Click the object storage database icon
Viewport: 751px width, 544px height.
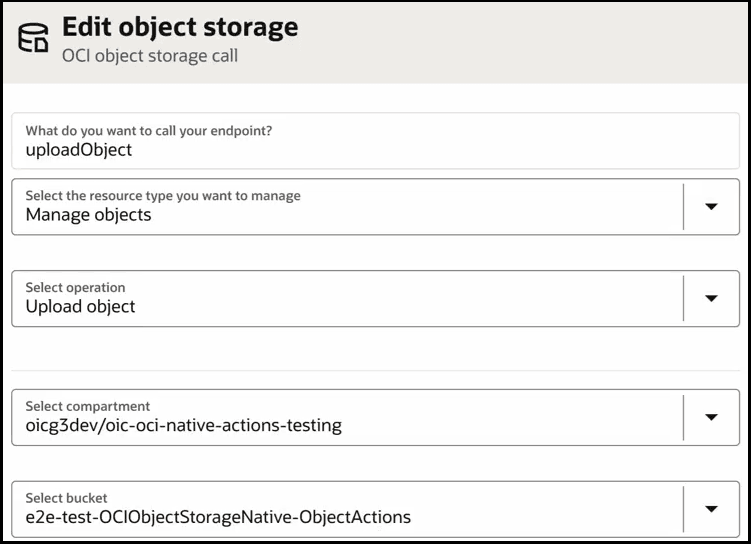click(33, 40)
